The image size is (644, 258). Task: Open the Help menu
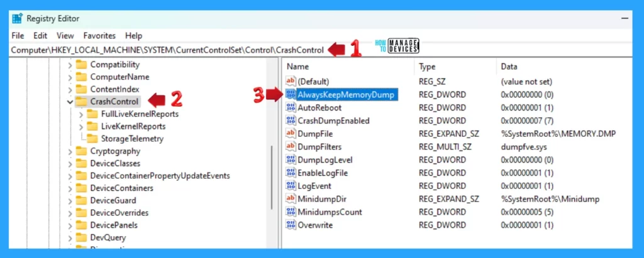pyautogui.click(x=133, y=36)
